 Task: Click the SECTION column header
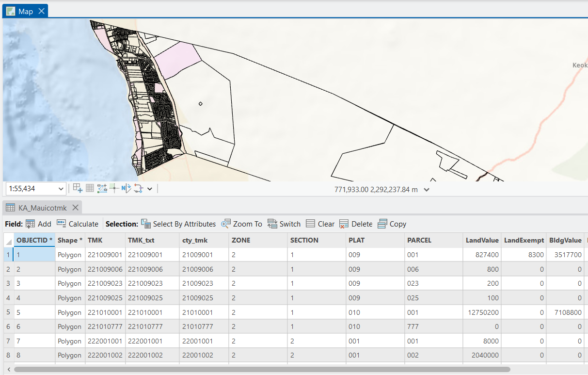317,240
